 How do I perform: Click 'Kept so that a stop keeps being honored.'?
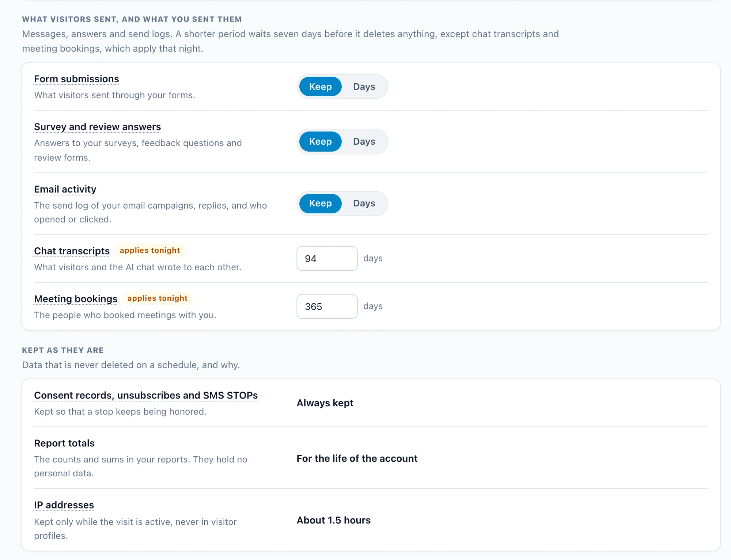(120, 411)
